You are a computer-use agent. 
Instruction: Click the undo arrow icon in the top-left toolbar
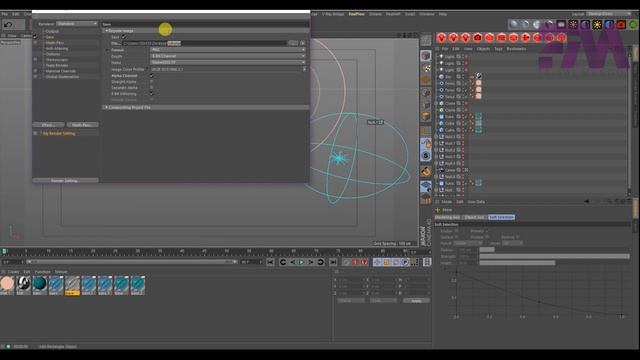pyautogui.click(x=8, y=25)
